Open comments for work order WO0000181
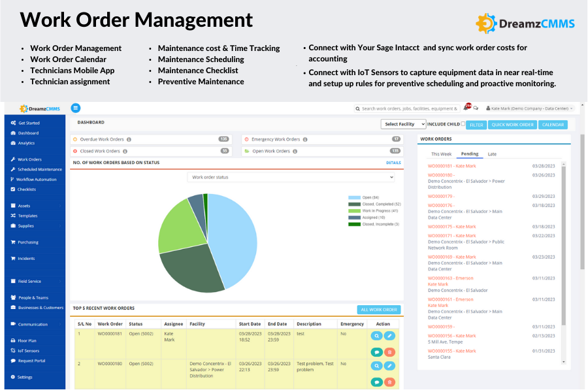This screenshot has width=588, height=392. pyautogui.click(x=376, y=351)
